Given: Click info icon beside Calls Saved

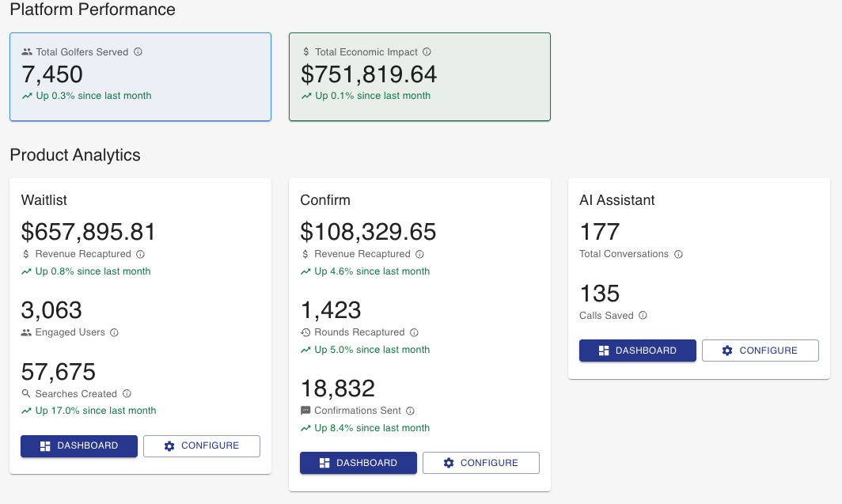Looking at the screenshot, I should pyautogui.click(x=643, y=316).
